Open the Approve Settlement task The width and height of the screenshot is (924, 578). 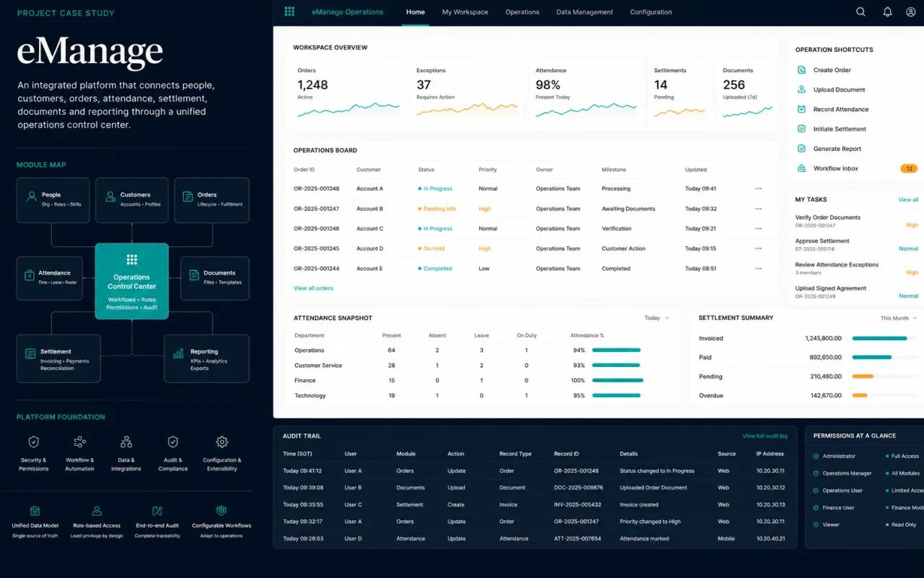click(x=856, y=245)
